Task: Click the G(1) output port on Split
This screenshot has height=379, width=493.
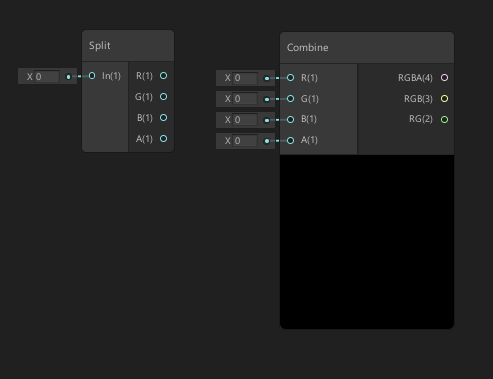Action: point(163,97)
